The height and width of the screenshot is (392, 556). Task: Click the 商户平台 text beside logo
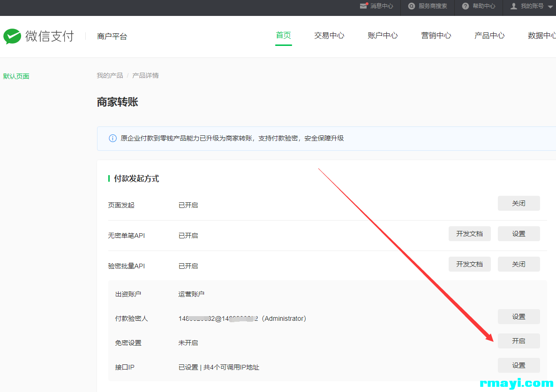[x=112, y=37]
